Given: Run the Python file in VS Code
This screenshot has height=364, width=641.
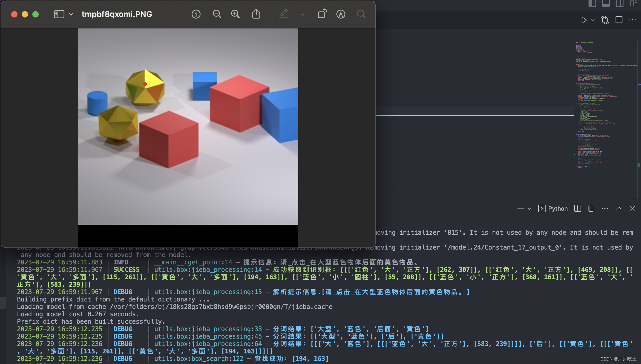Looking at the screenshot, I should [x=583, y=20].
